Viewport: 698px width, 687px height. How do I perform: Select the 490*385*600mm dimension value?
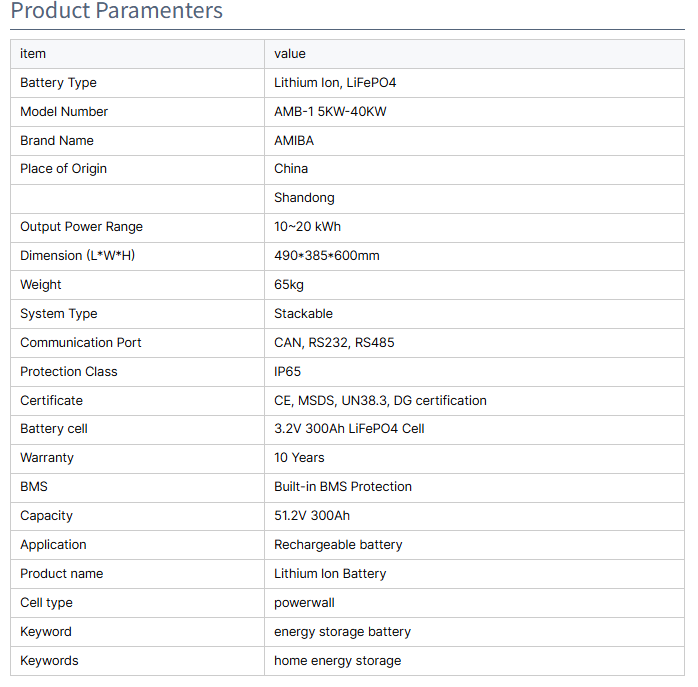tap(327, 256)
